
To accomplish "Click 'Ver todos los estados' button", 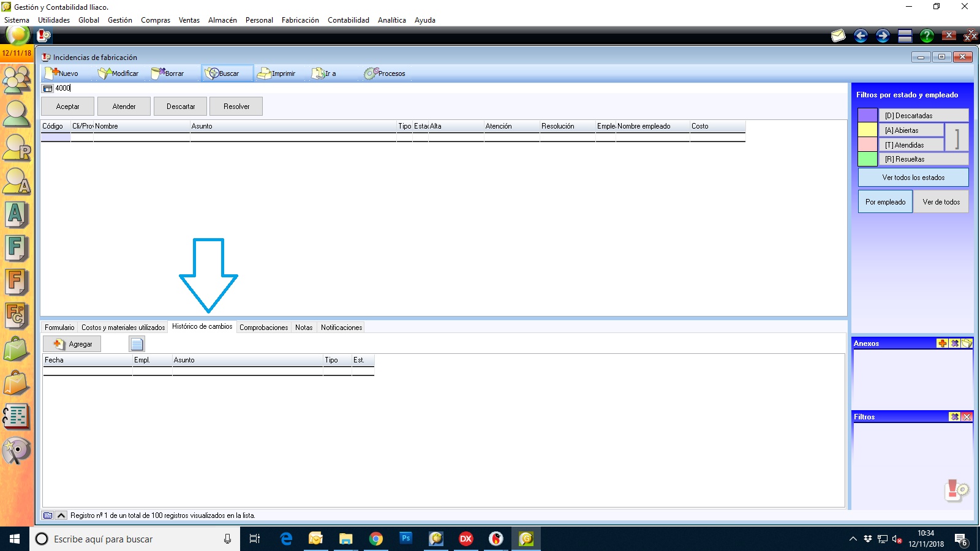I will pyautogui.click(x=913, y=178).
